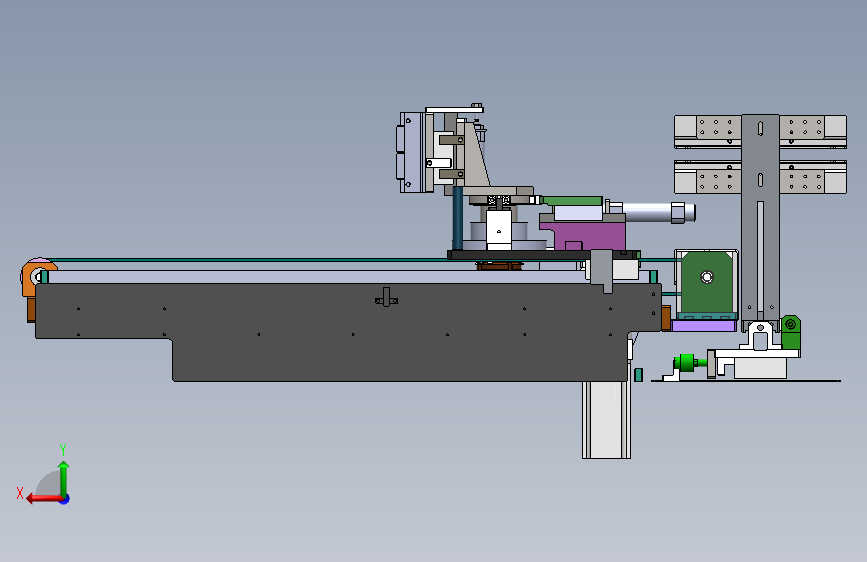
Task: Click the green Y axis arrow of triad
Action: pos(64,477)
